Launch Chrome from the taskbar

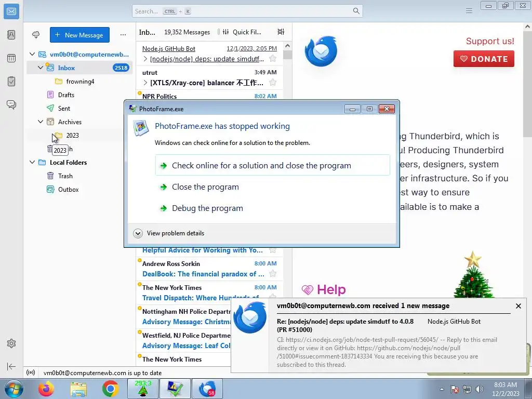pos(110,389)
